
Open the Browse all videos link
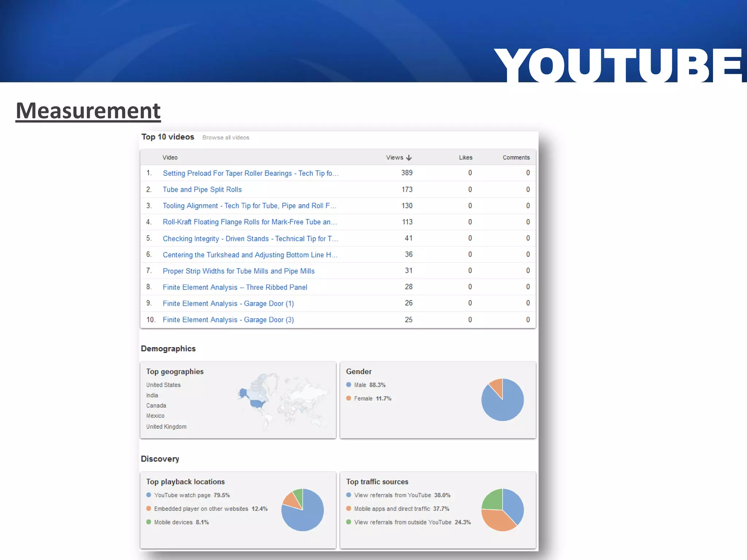[226, 137]
